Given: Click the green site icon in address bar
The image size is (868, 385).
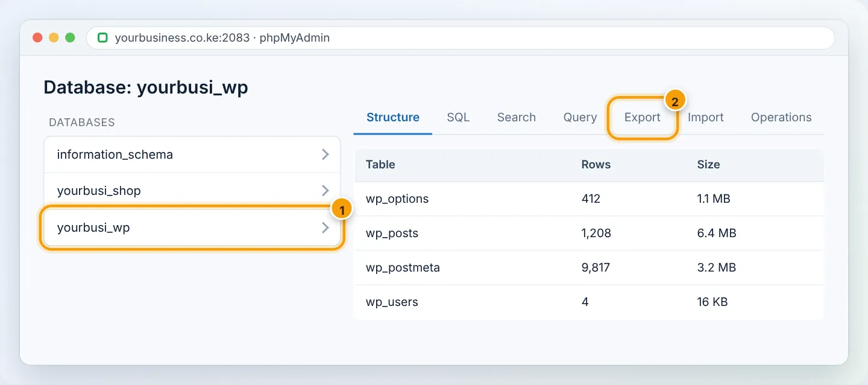Looking at the screenshot, I should 102,38.
